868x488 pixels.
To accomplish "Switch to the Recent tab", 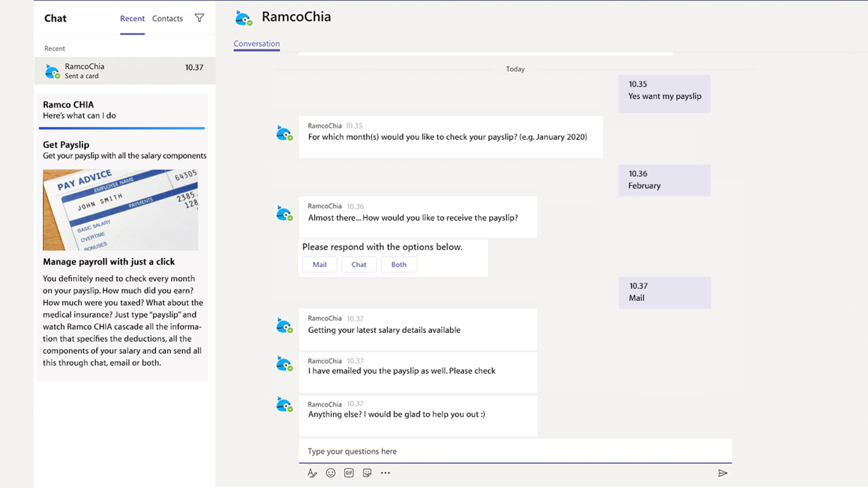I will (132, 18).
